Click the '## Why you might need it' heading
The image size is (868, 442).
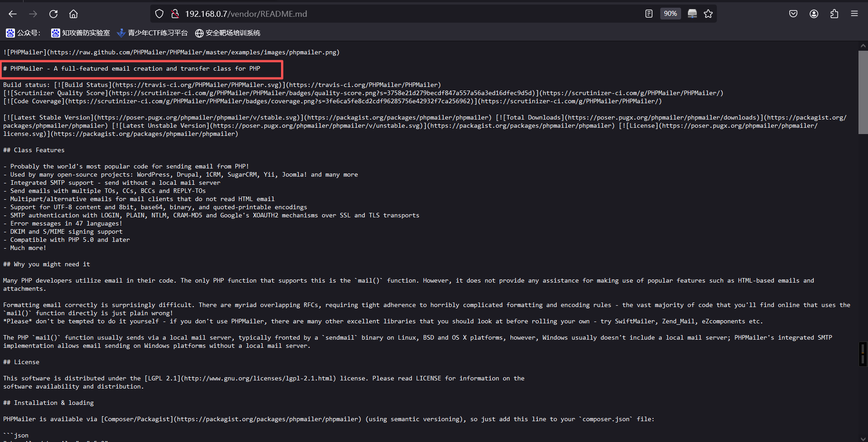pyautogui.click(x=47, y=264)
